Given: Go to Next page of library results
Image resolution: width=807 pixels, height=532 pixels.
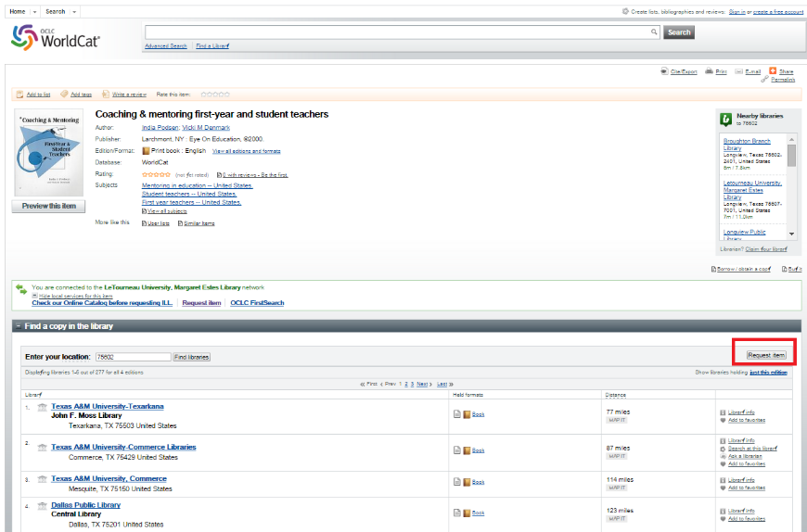Looking at the screenshot, I should (x=424, y=384).
